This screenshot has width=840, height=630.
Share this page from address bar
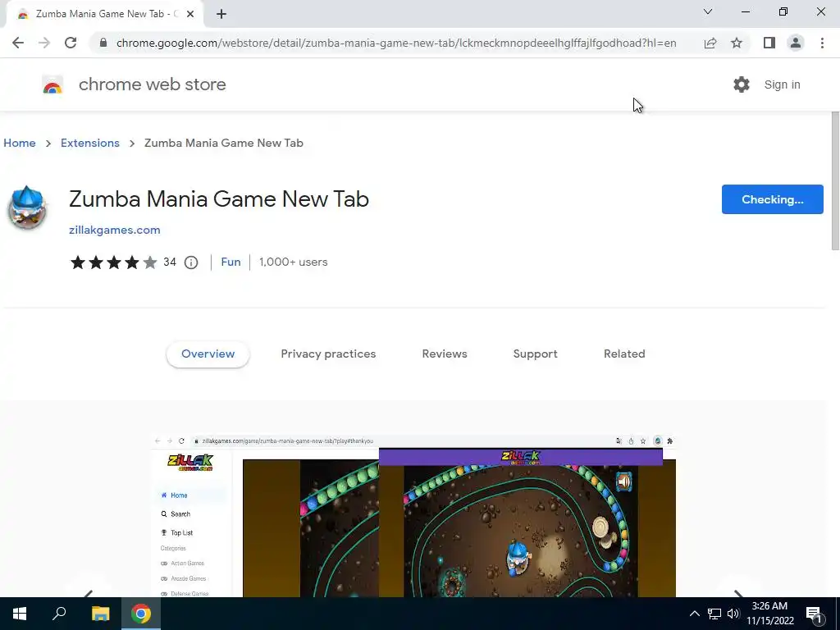[x=710, y=43]
